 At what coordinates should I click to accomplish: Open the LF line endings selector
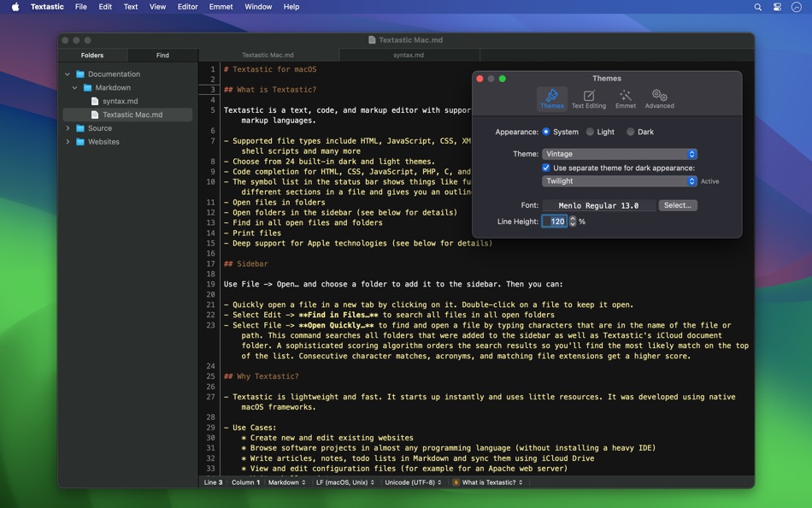[x=345, y=482]
